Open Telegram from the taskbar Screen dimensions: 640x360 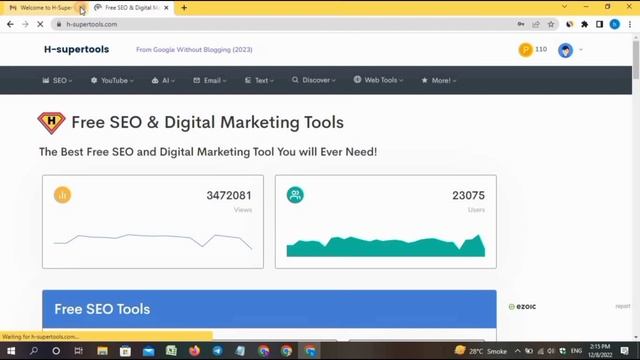217,351
